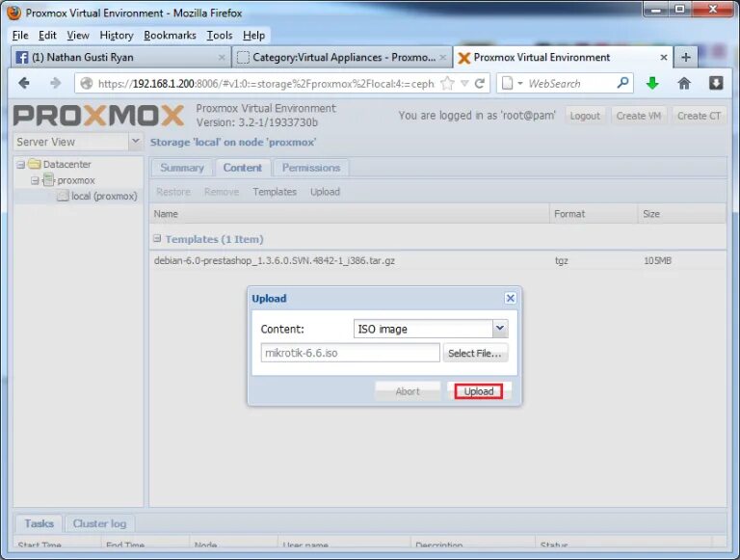Close the Upload dialog with X
The height and width of the screenshot is (560, 740).
click(x=510, y=298)
